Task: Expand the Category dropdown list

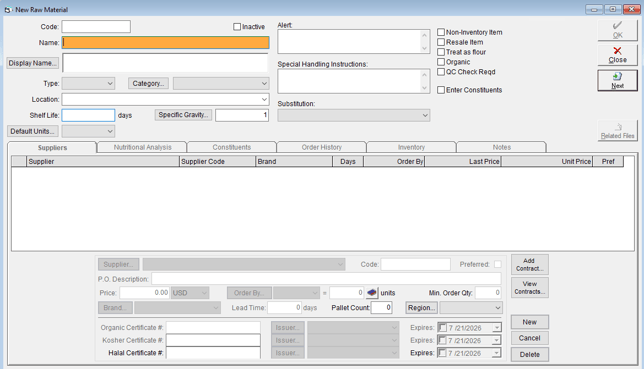Action: point(221,83)
